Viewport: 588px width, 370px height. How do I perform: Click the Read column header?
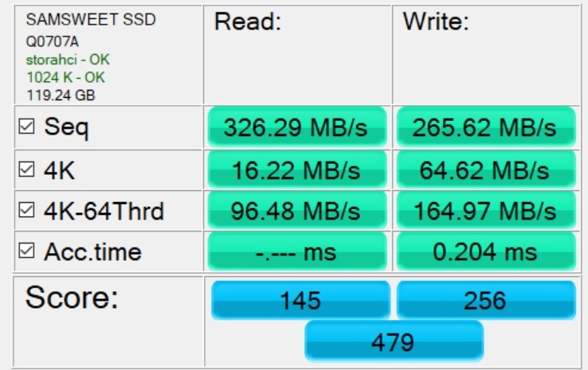pyautogui.click(x=248, y=22)
